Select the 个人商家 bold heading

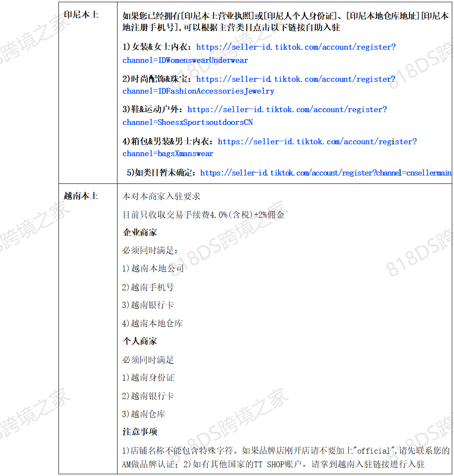click(139, 341)
